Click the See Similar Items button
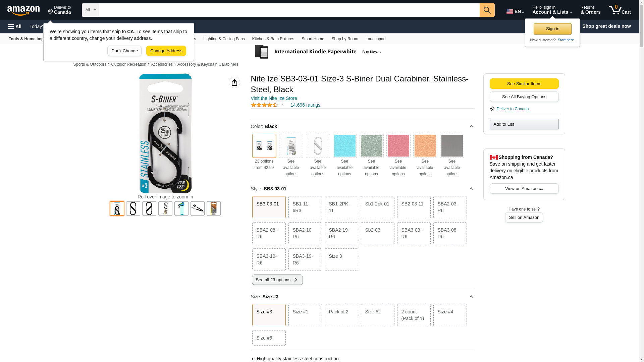The height and width of the screenshot is (362, 644). [x=524, y=84]
